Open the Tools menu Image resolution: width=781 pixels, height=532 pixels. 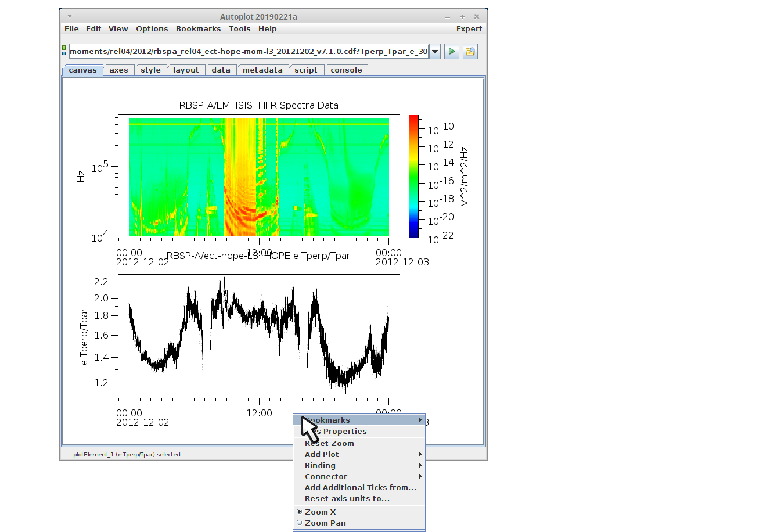point(239,29)
